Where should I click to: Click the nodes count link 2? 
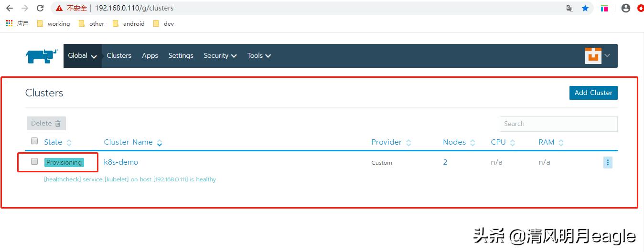[445, 162]
